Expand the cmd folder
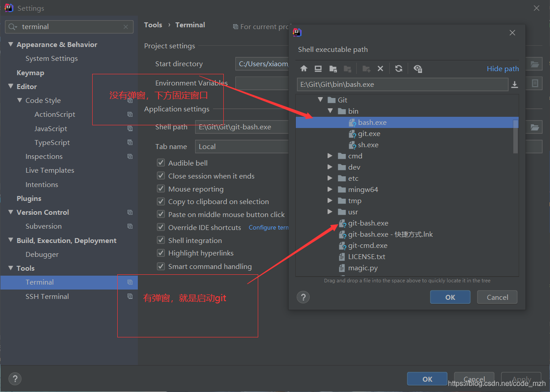 330,156
